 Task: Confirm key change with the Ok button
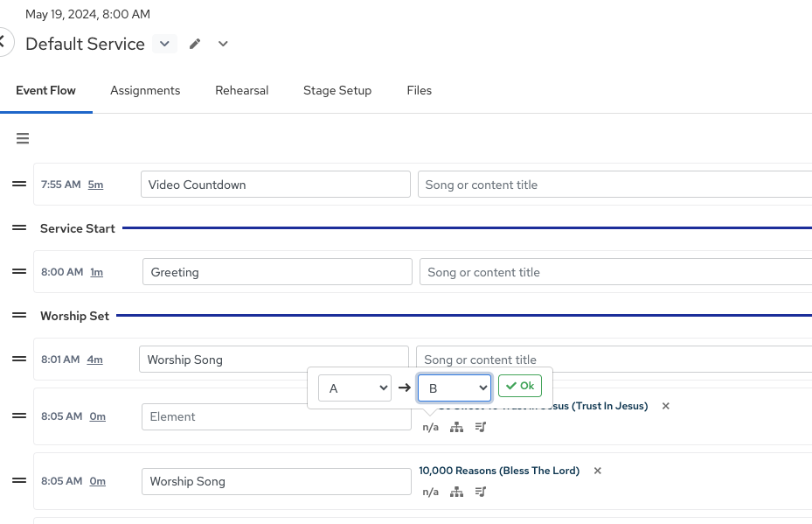point(520,386)
